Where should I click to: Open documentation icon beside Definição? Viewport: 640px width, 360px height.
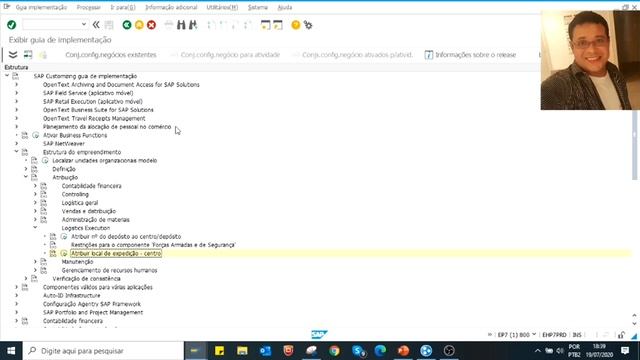coord(34,169)
